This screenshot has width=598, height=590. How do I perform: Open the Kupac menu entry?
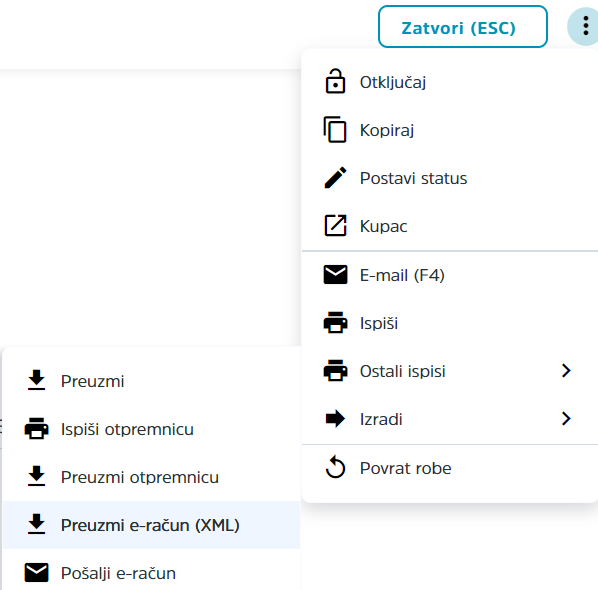(x=449, y=226)
